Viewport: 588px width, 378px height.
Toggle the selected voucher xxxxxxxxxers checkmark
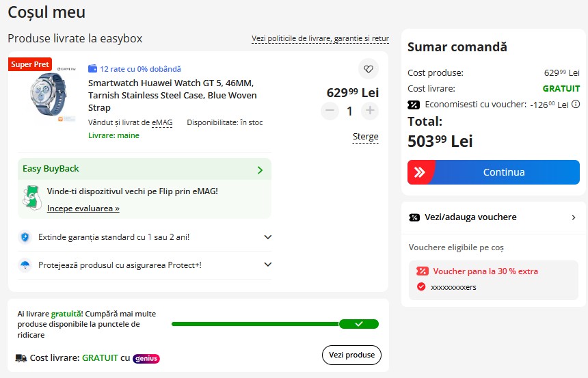point(421,287)
